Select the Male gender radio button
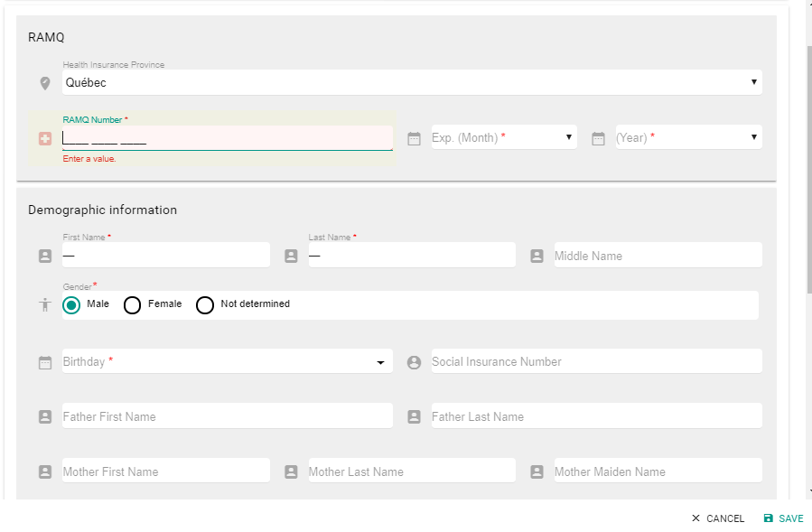This screenshot has width=812, height=532. coord(71,305)
